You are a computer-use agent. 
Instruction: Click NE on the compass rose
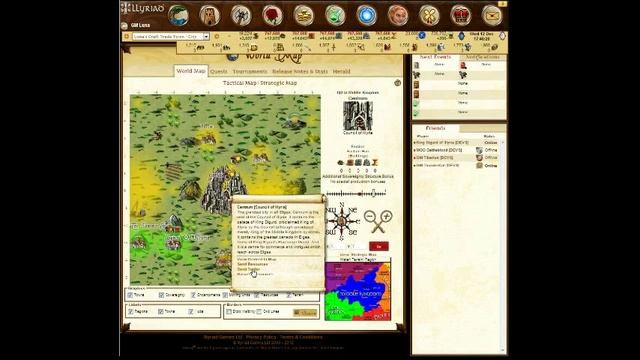pyautogui.click(x=353, y=210)
